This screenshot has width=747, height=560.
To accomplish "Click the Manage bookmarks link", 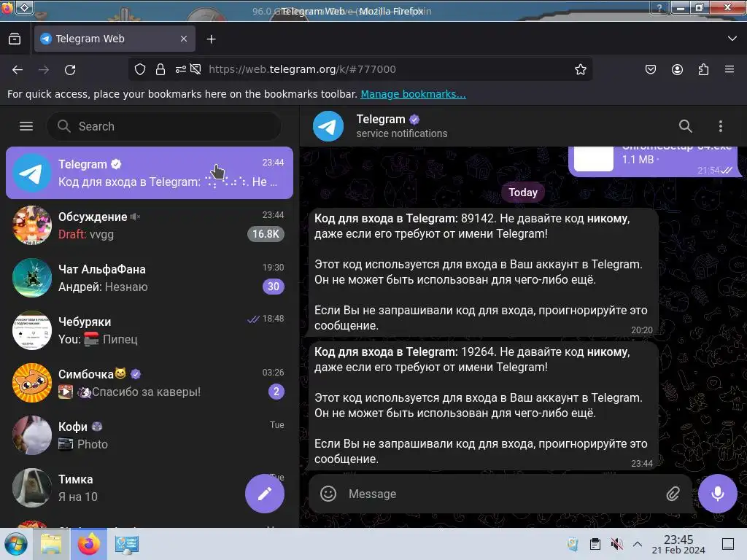I will point(413,94).
